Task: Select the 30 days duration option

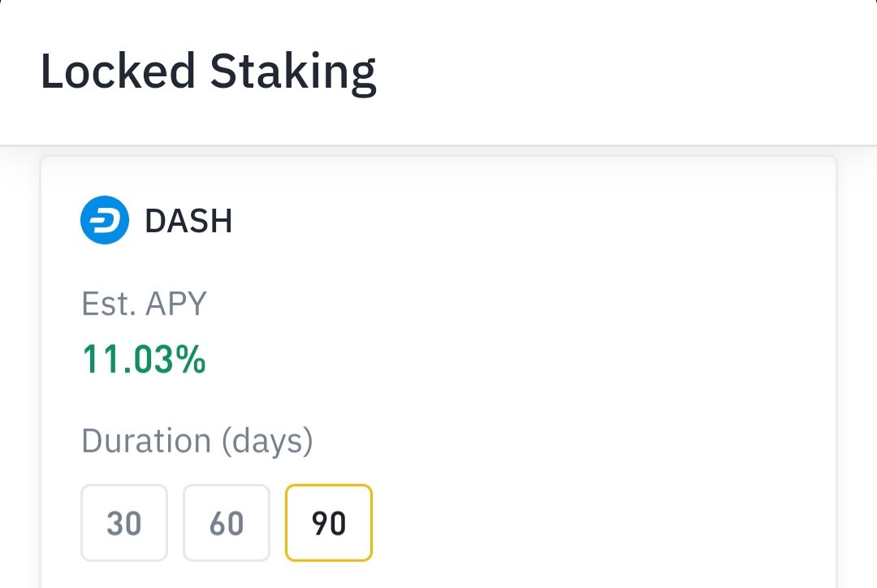Action: click(x=124, y=522)
